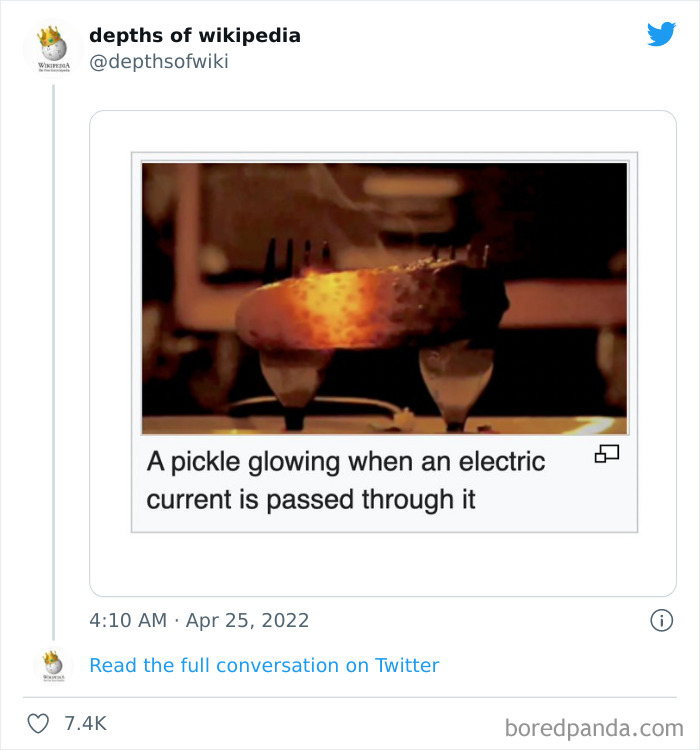Click the vertical thread line below the avatar
The width and height of the screenshot is (700, 750).
[53, 350]
